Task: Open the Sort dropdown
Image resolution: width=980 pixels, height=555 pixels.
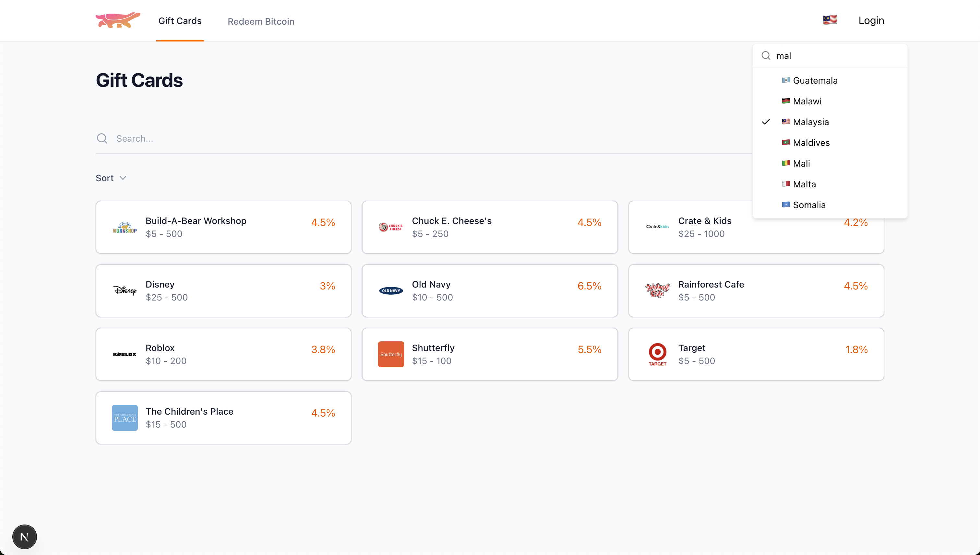Action: tap(111, 178)
